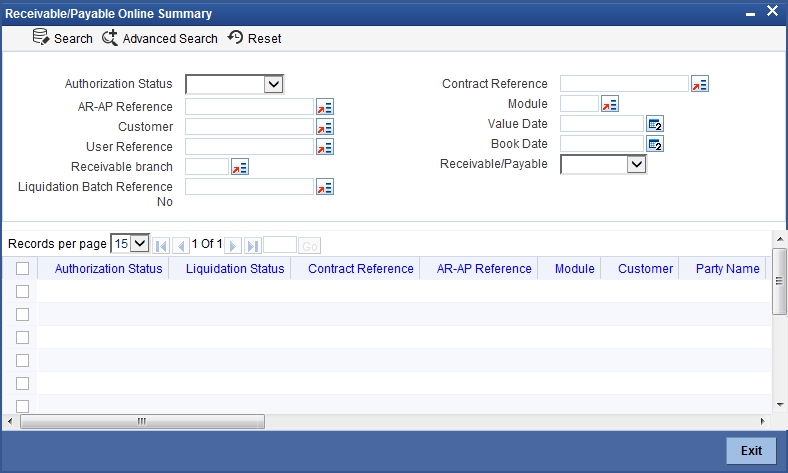Viewport: 788px width, 473px height.
Task: Click the Advanced Search magnifier icon
Action: click(x=110, y=38)
